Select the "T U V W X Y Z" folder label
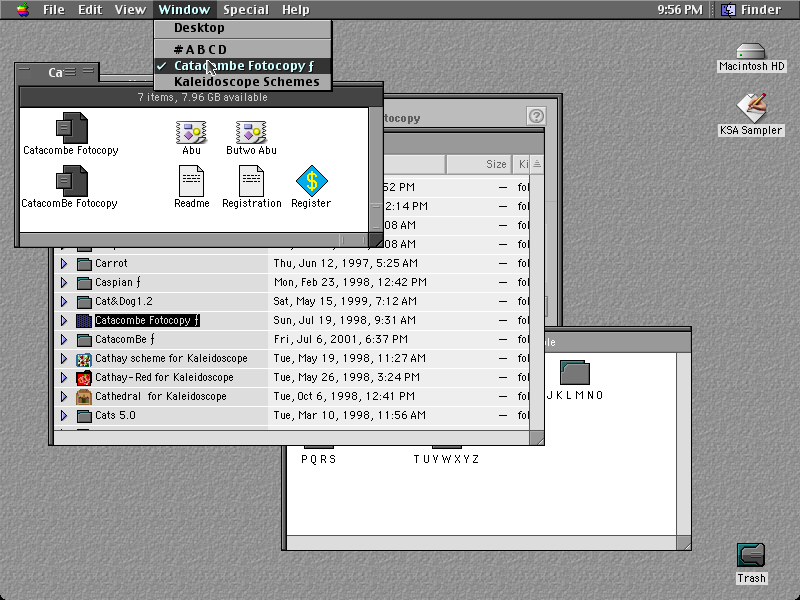The image size is (800, 600). [x=446, y=459]
